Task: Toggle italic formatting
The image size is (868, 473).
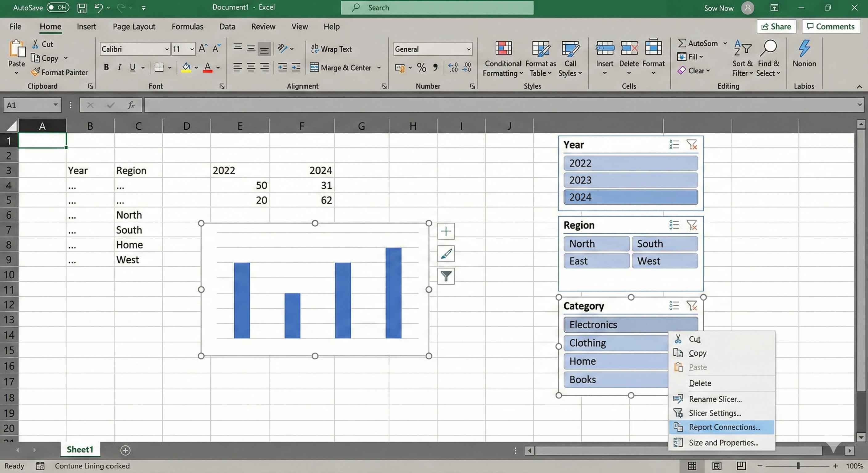Action: click(119, 67)
